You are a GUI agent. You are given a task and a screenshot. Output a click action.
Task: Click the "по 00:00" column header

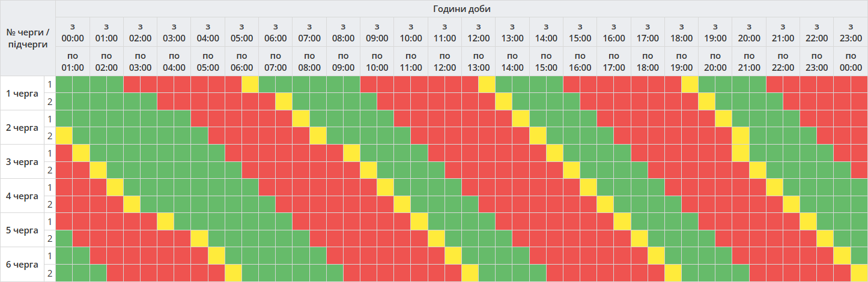click(x=851, y=61)
